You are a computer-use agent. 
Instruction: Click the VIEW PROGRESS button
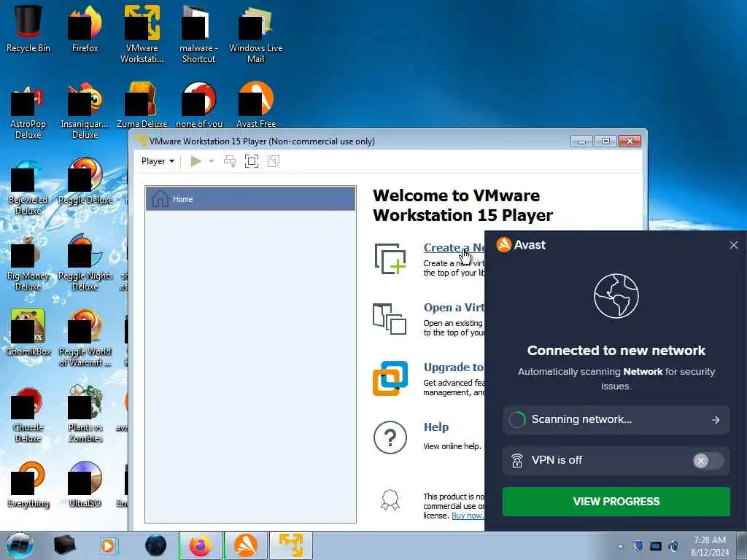pyautogui.click(x=616, y=502)
